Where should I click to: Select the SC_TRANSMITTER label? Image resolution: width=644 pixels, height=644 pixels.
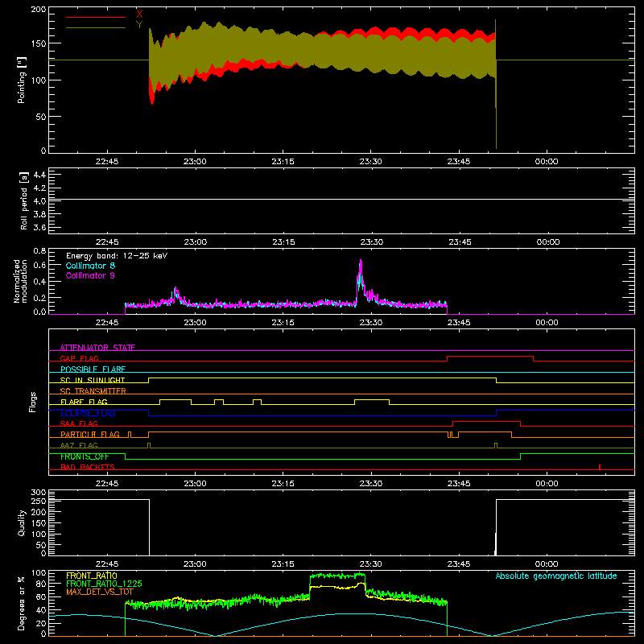click(x=93, y=390)
